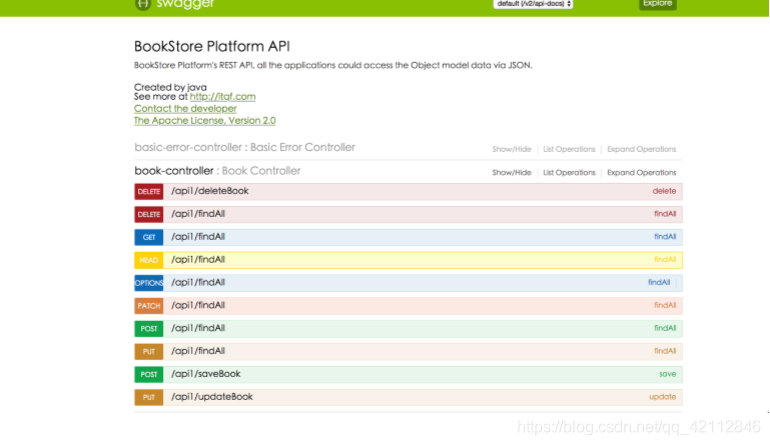Click the Explore button
The width and height of the screenshot is (770, 445).
point(658,3)
